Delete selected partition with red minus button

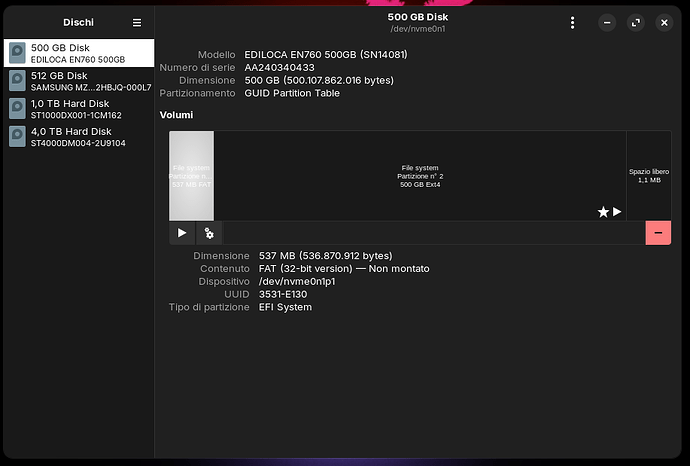(x=658, y=233)
